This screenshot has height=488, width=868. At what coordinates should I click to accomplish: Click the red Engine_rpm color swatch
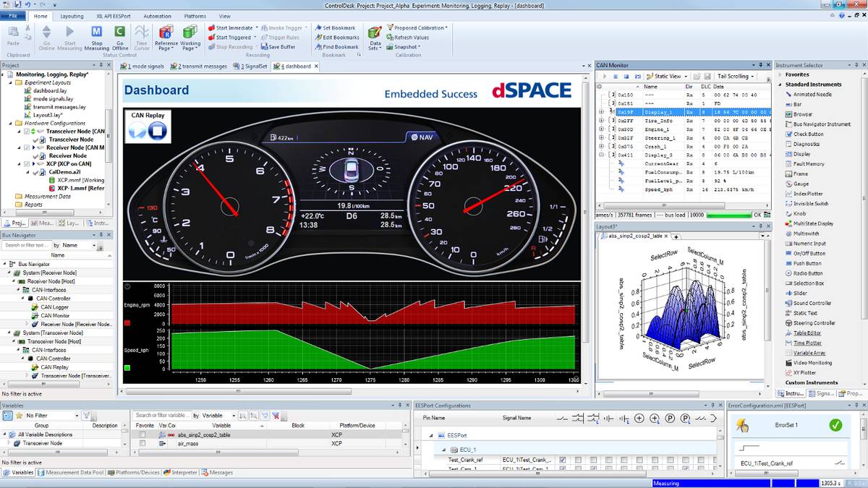[127, 323]
